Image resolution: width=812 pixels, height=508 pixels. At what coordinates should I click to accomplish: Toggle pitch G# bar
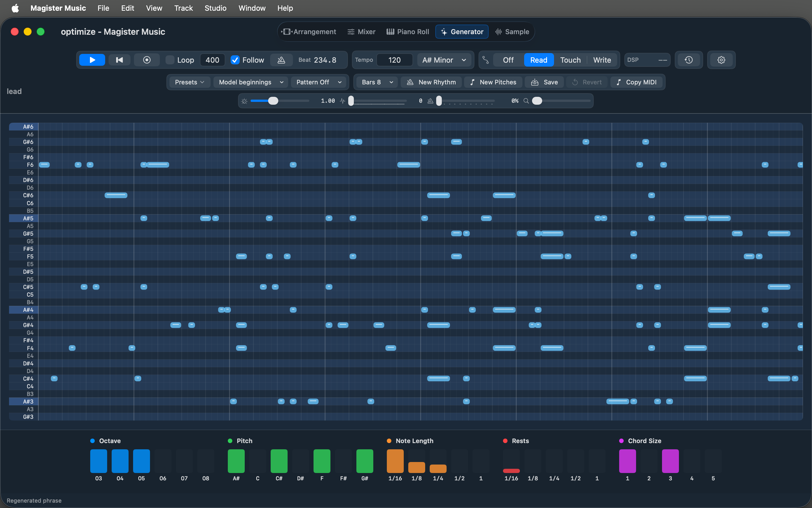pos(365,461)
